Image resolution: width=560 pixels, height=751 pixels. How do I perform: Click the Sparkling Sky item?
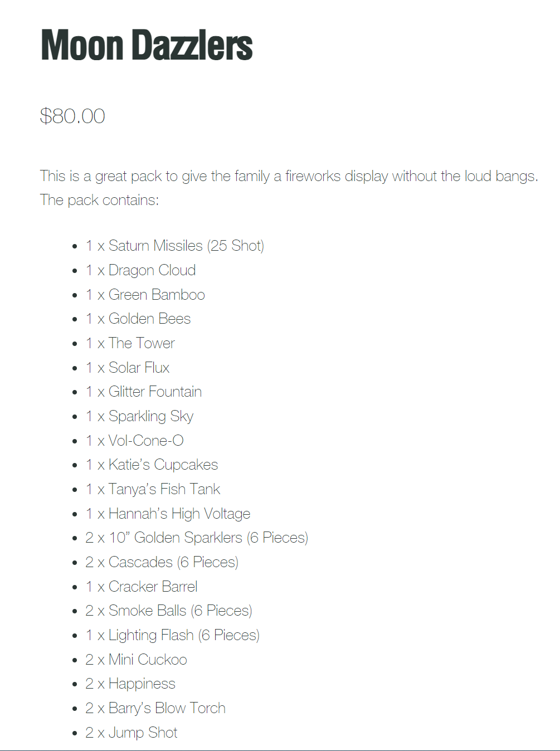pyautogui.click(x=139, y=416)
